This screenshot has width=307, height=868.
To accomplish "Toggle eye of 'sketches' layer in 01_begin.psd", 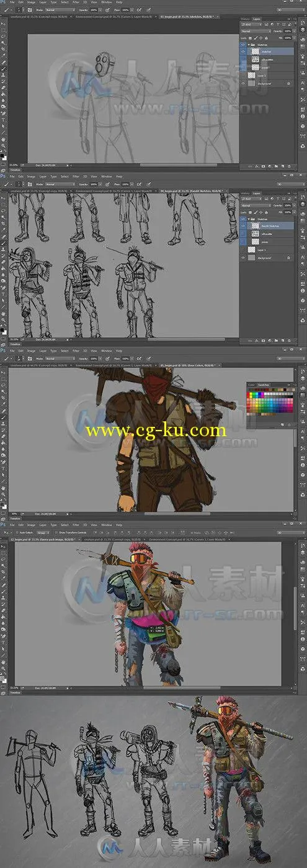I will click(243, 51).
